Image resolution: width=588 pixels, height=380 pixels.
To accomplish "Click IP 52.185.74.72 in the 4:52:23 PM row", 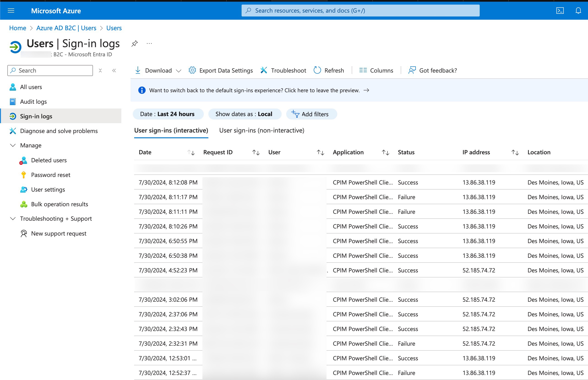I will click(x=479, y=270).
